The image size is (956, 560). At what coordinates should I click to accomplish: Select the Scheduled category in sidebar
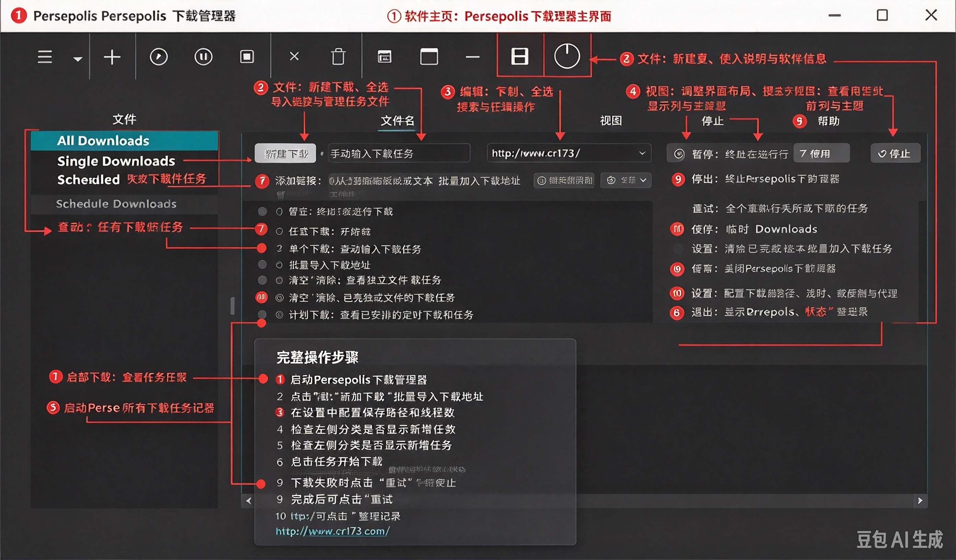pyautogui.click(x=88, y=179)
